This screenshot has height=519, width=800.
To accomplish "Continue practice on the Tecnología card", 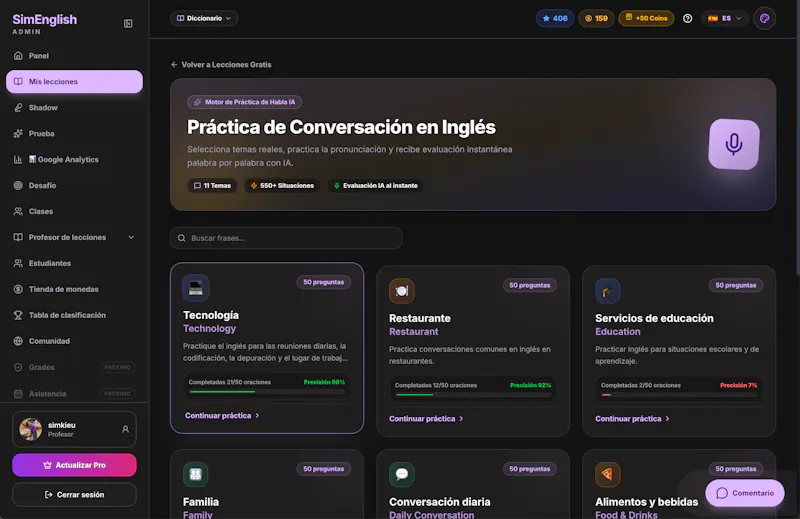I will coord(222,416).
